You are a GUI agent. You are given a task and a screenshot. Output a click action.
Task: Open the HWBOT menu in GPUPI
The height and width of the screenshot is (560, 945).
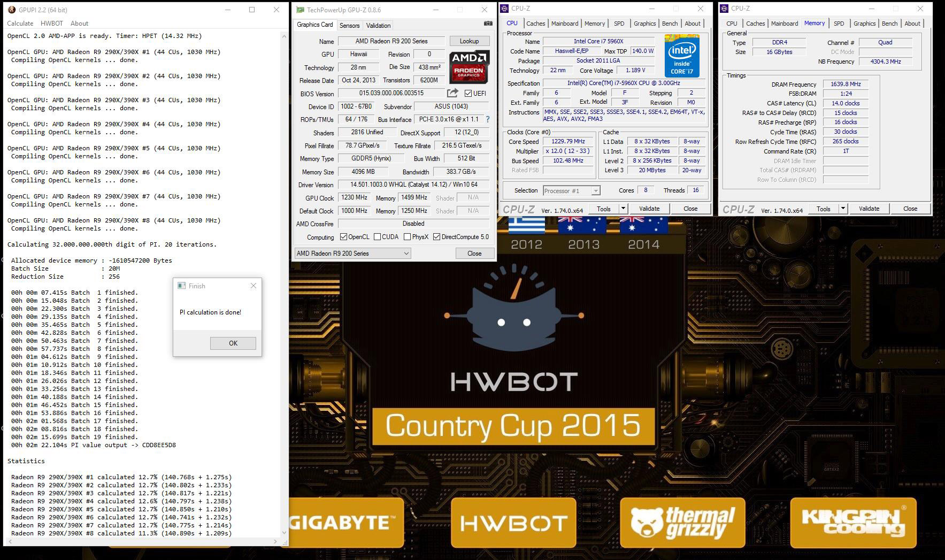pos(52,24)
